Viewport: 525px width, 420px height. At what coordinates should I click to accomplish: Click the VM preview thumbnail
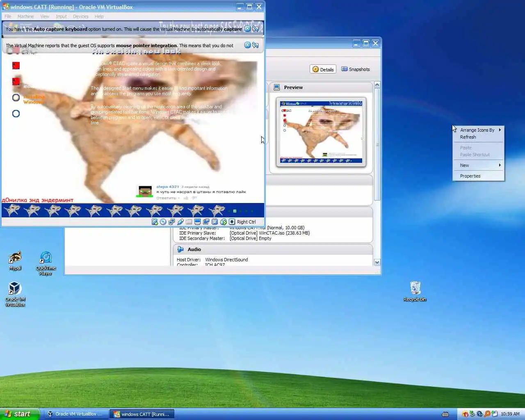click(x=321, y=132)
